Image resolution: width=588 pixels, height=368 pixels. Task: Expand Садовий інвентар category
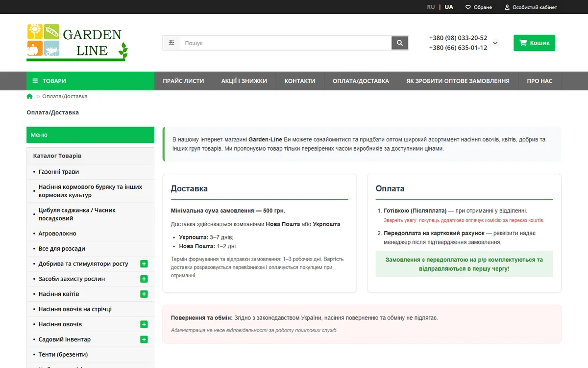(144, 340)
